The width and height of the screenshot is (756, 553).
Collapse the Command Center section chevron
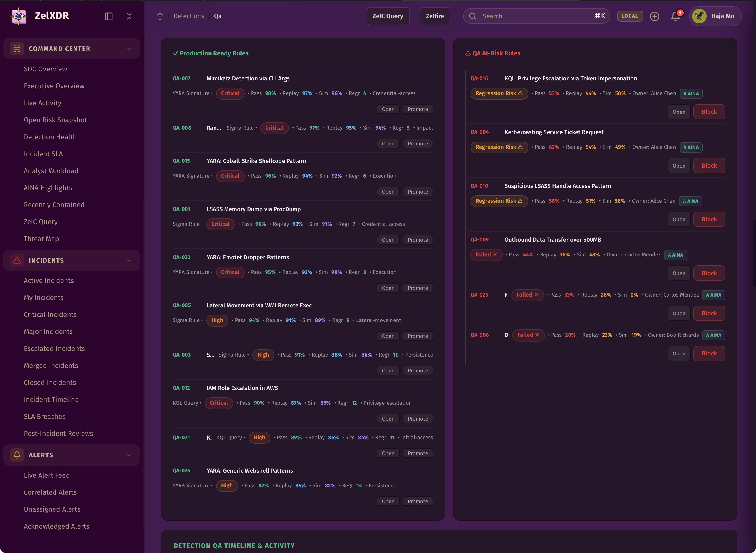[129, 49]
